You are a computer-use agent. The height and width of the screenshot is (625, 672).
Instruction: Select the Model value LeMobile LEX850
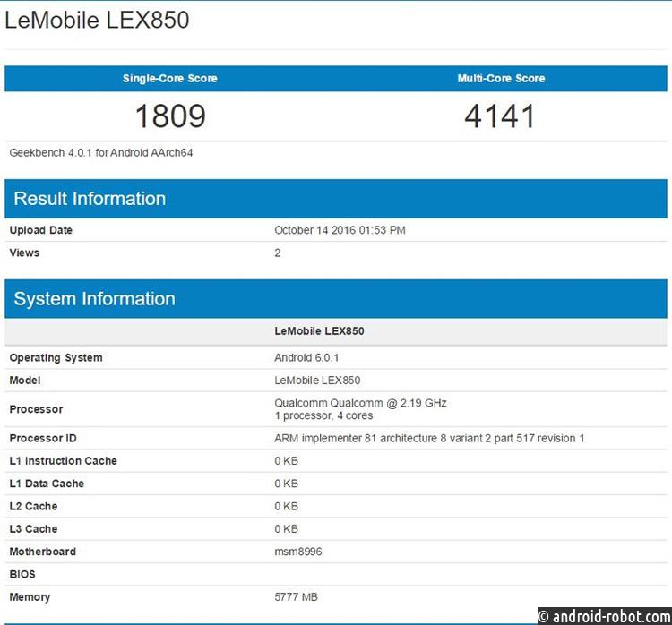[317, 381]
